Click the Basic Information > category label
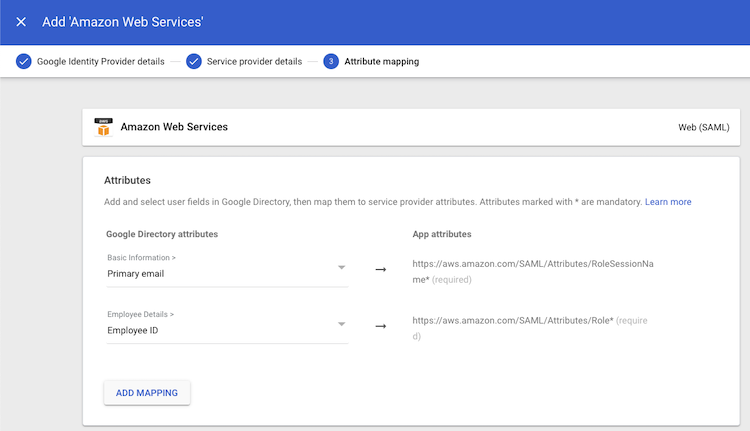The width and height of the screenshot is (750, 431). point(141,257)
